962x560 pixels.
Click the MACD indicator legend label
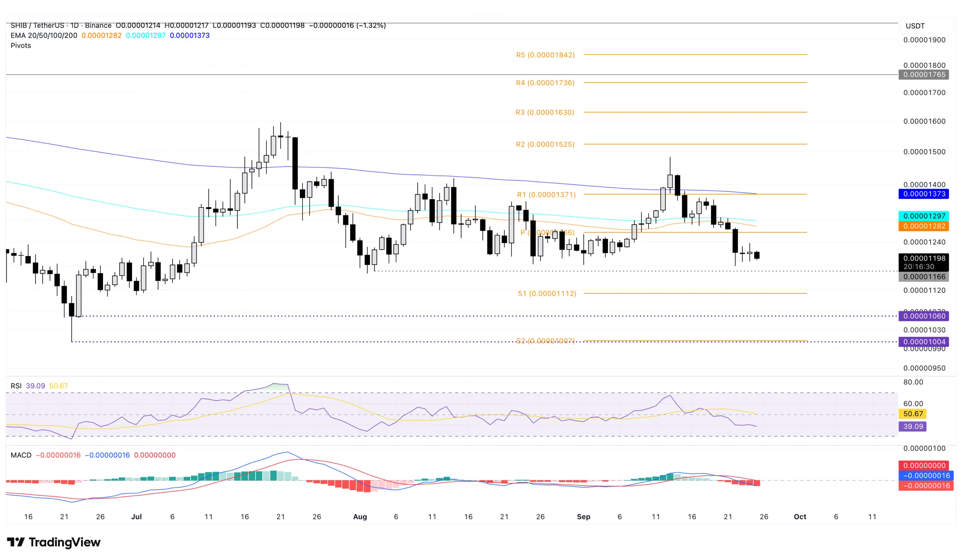click(x=21, y=455)
